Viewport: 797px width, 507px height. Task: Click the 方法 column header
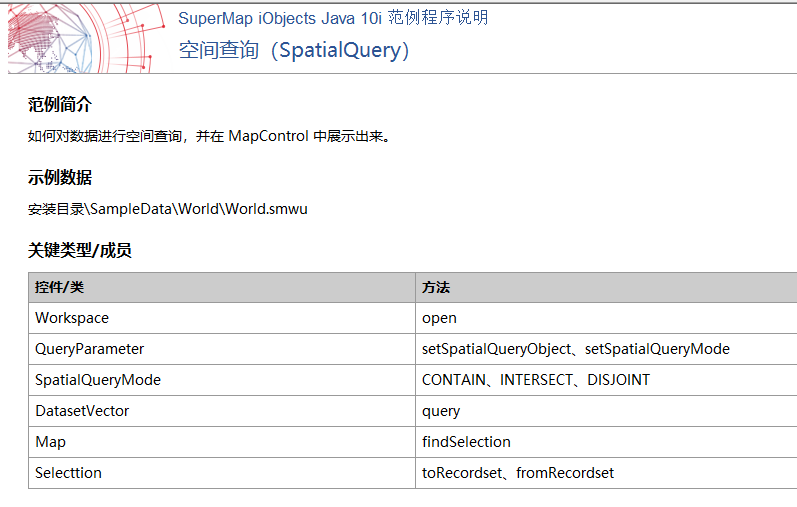point(606,287)
